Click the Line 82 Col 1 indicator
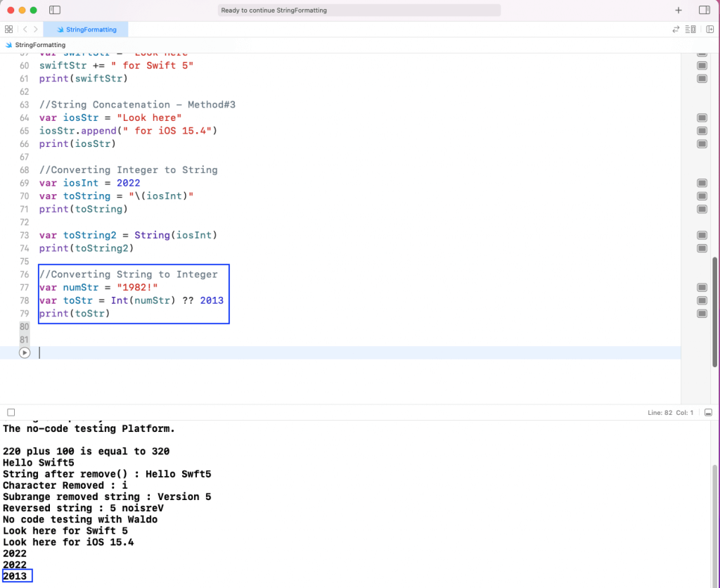The height and width of the screenshot is (588, 720). pos(670,413)
